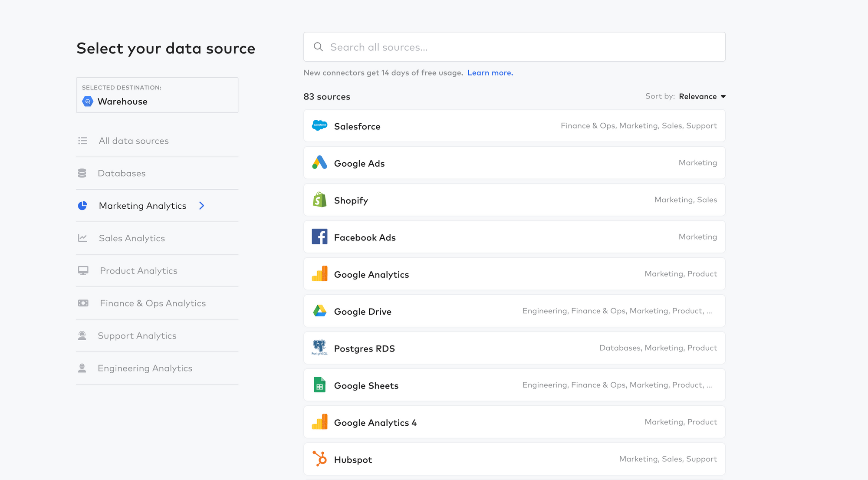Open the Sort by Relevance dropdown
868x480 pixels.
[702, 96]
